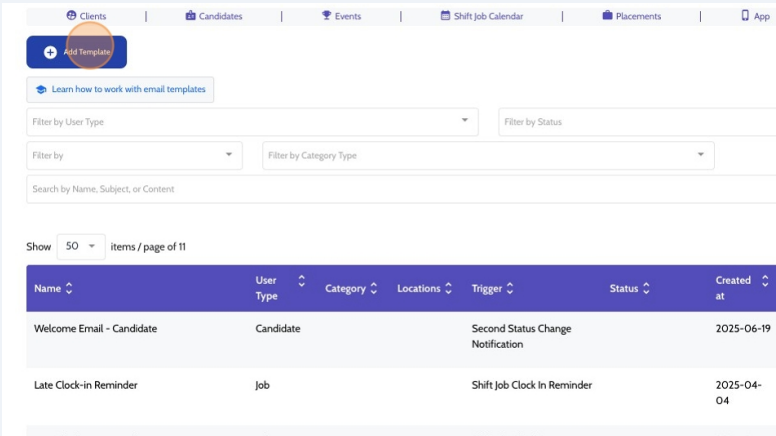Click the Placements briefcase icon
The image size is (776, 436).
point(607,16)
